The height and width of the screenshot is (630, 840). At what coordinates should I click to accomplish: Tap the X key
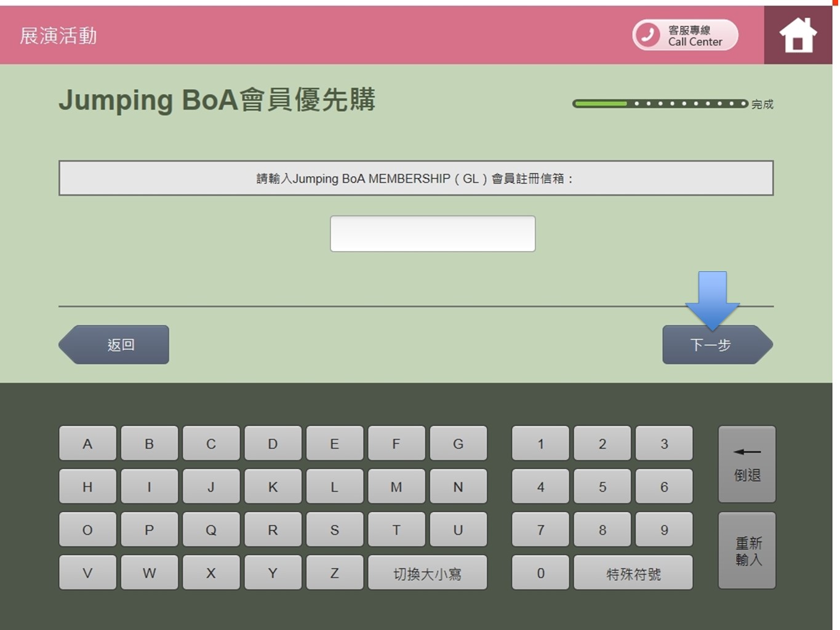click(211, 573)
